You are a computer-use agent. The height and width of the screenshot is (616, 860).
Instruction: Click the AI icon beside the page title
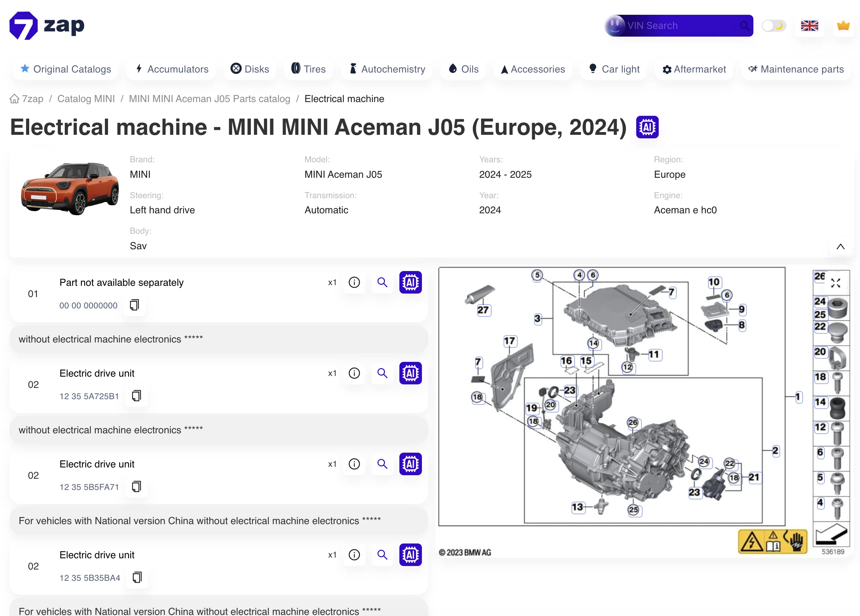pyautogui.click(x=647, y=127)
